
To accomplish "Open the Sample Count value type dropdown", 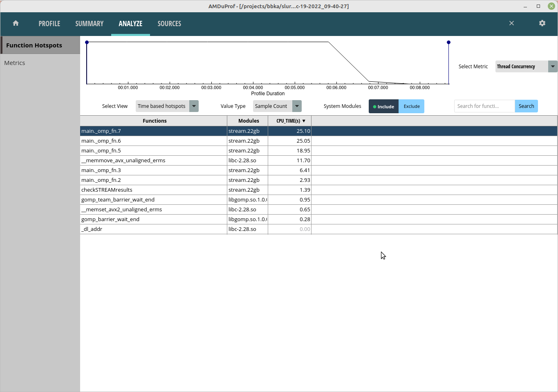I will (x=296, y=106).
